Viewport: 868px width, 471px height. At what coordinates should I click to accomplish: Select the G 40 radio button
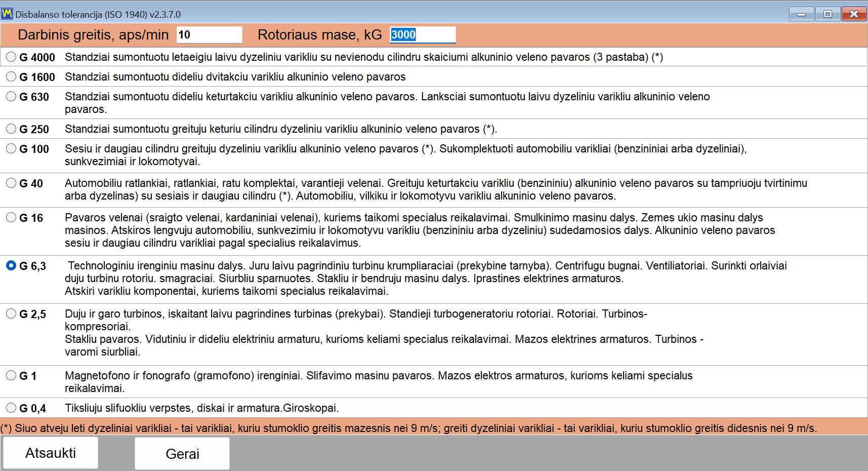(x=11, y=183)
